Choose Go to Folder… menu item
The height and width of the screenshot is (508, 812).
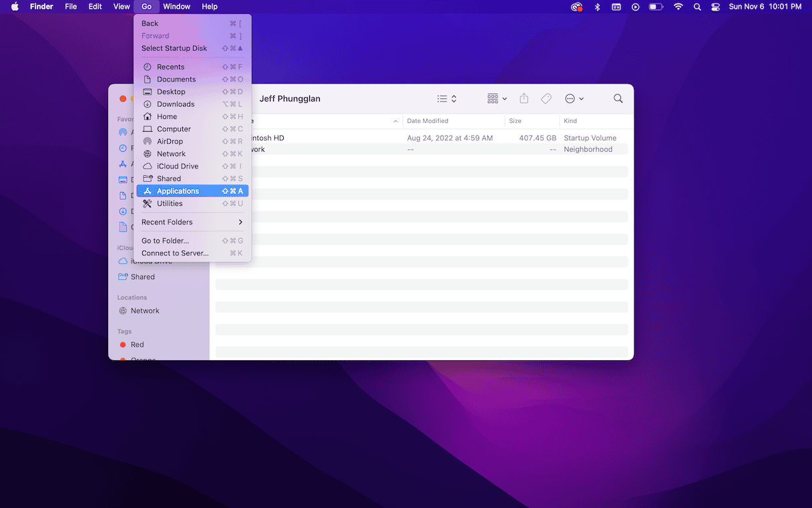[192, 241]
